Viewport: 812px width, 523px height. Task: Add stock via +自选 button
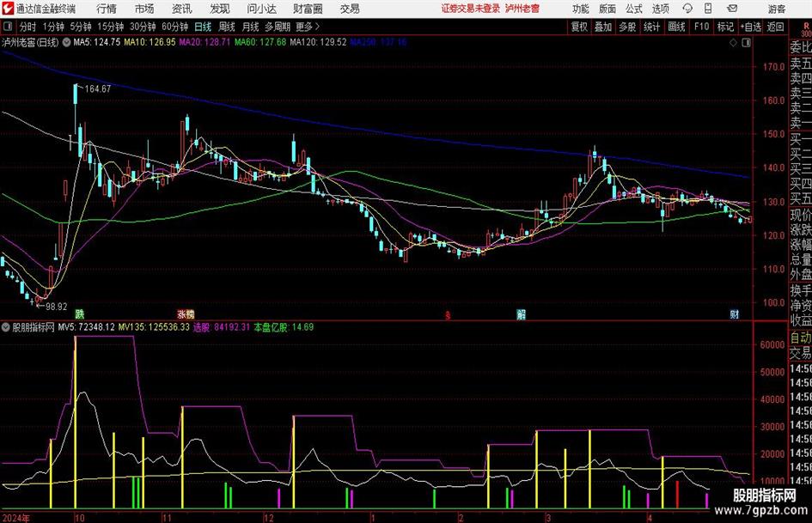coord(750,27)
